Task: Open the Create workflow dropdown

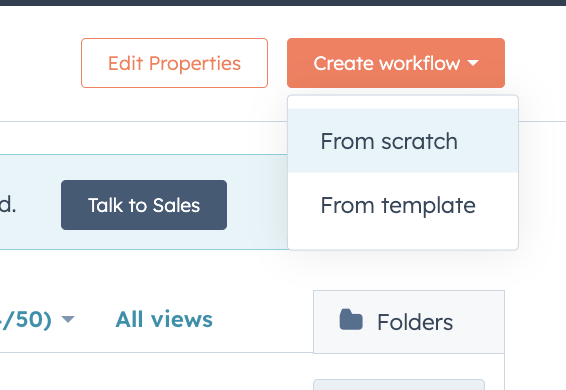Action: click(396, 63)
